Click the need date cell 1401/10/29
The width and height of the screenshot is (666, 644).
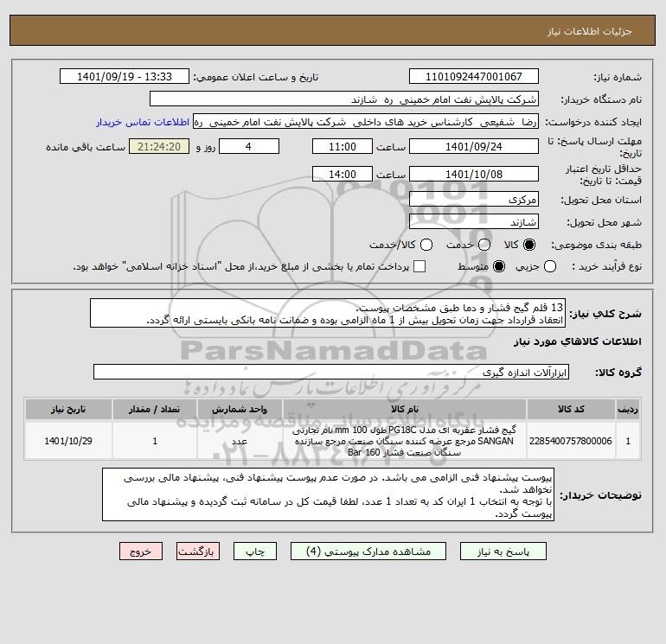pos(68,441)
